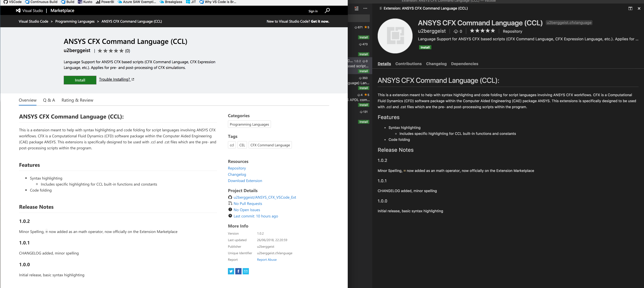644x288 pixels.
Task: Switch to the Rating & Review tab
Action: tap(77, 100)
